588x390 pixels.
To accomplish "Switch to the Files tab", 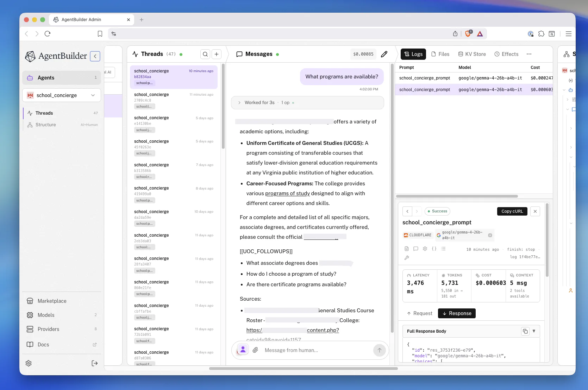I will point(440,54).
